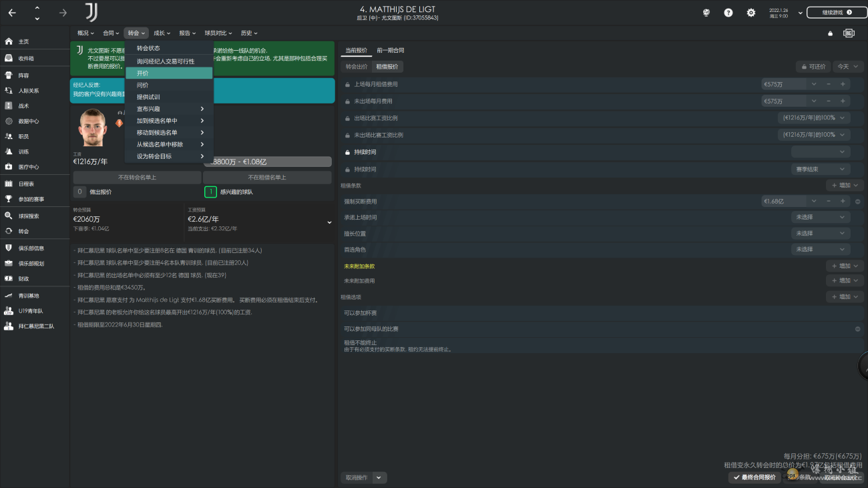Select 开价 in the 转会 menu

point(169,73)
